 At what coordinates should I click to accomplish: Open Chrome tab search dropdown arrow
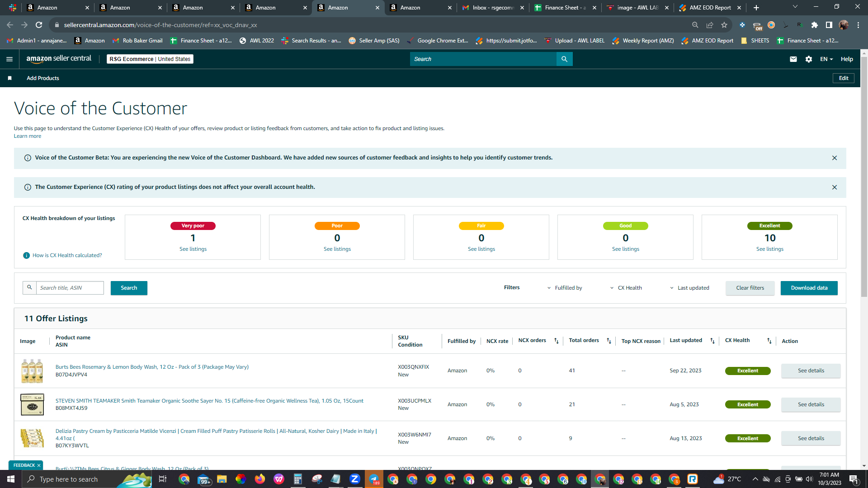coord(795,7)
